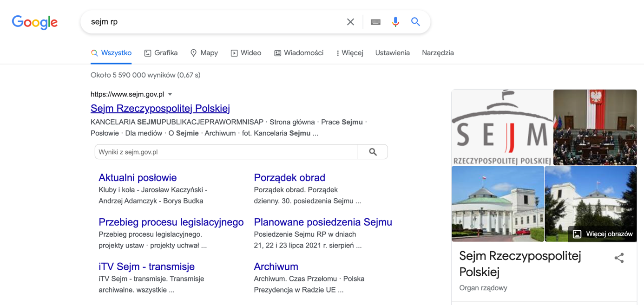Click the knowledge panel title Sejm Rzeczypospolitej Polskiej

click(520, 263)
